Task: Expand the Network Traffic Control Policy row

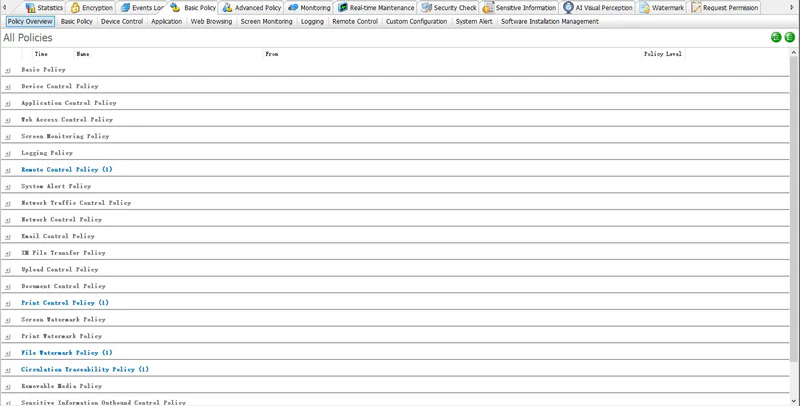Action: (x=8, y=204)
